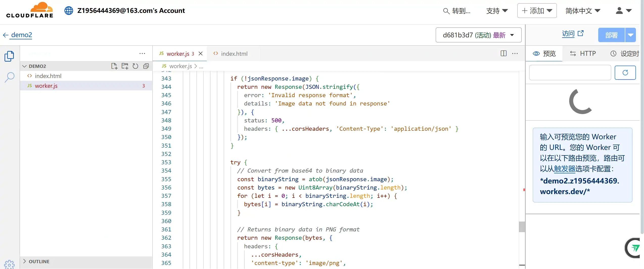Open index.html in the file tree

click(x=86, y=76)
